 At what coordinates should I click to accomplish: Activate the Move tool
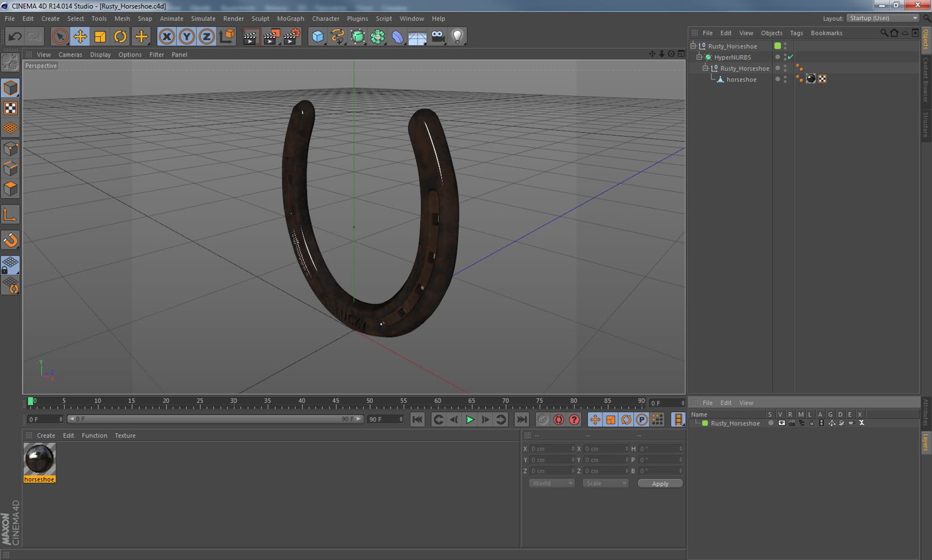click(x=80, y=37)
